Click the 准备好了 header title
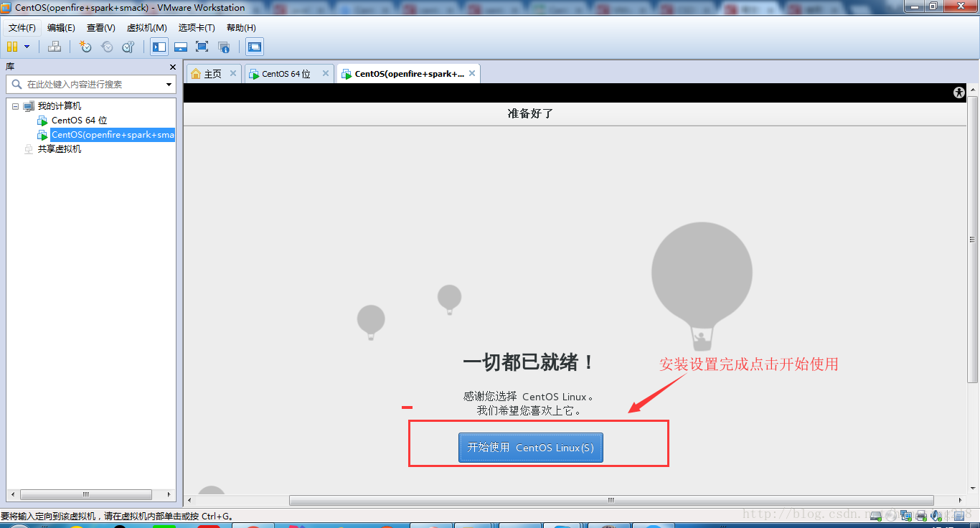The image size is (980, 528). [530, 113]
